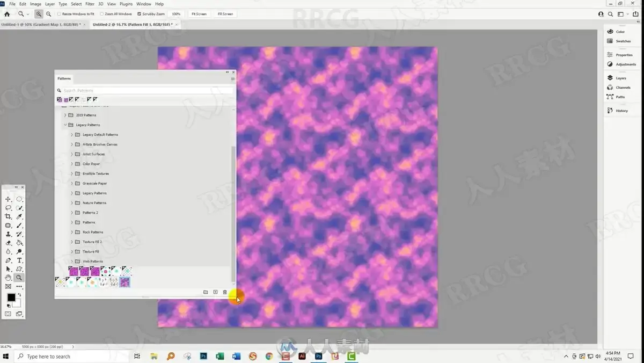Select the Custom Shape tool

(x=19, y=269)
